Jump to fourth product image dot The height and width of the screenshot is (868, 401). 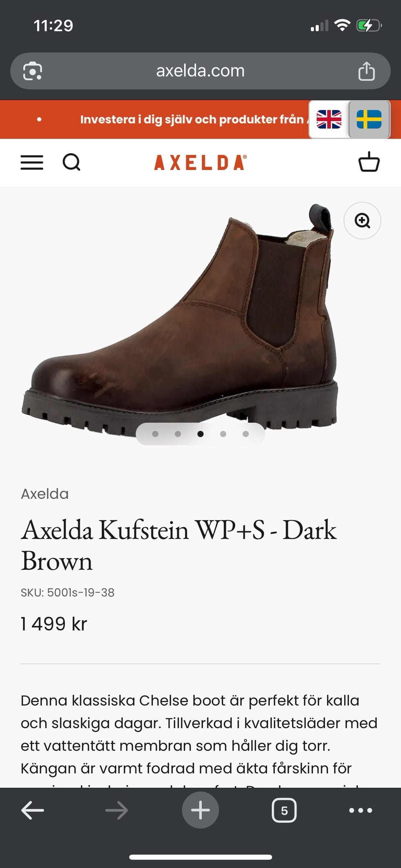(x=223, y=434)
